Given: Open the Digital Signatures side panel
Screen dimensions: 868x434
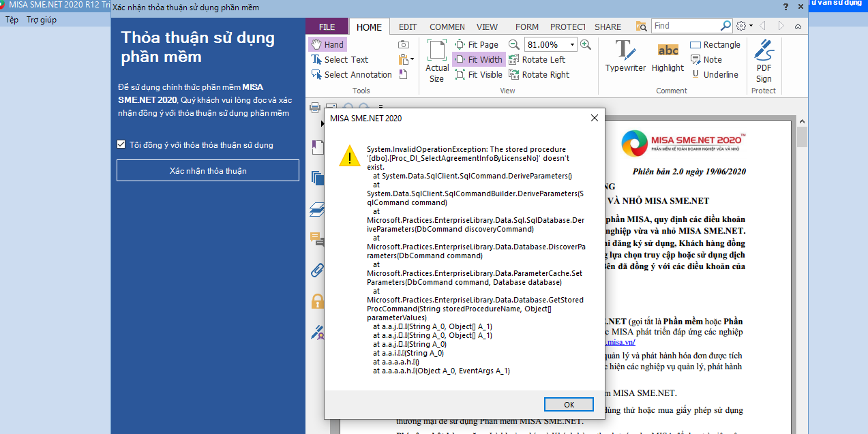Looking at the screenshot, I should [x=316, y=332].
